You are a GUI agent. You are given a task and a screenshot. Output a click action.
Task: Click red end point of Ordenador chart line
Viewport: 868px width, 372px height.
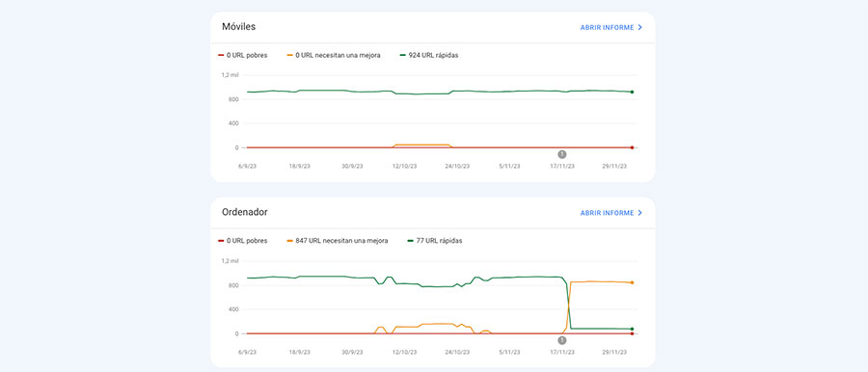tap(632, 333)
